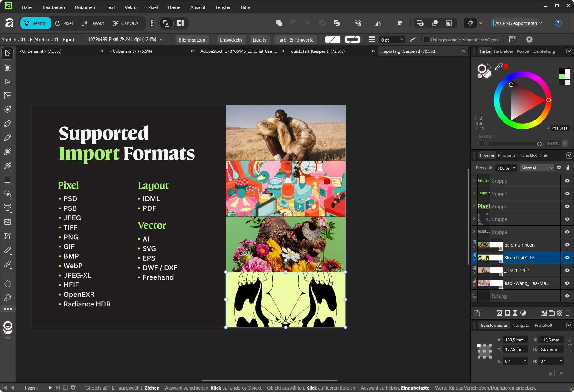Click the Deckkraft opacity slider handle

pyautogui.click(x=539, y=144)
